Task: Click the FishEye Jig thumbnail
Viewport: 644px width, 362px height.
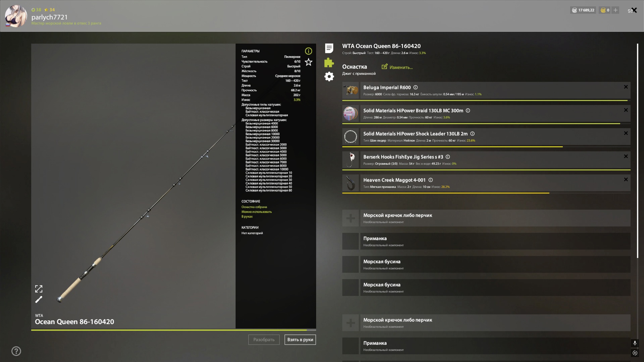Action: point(350,160)
